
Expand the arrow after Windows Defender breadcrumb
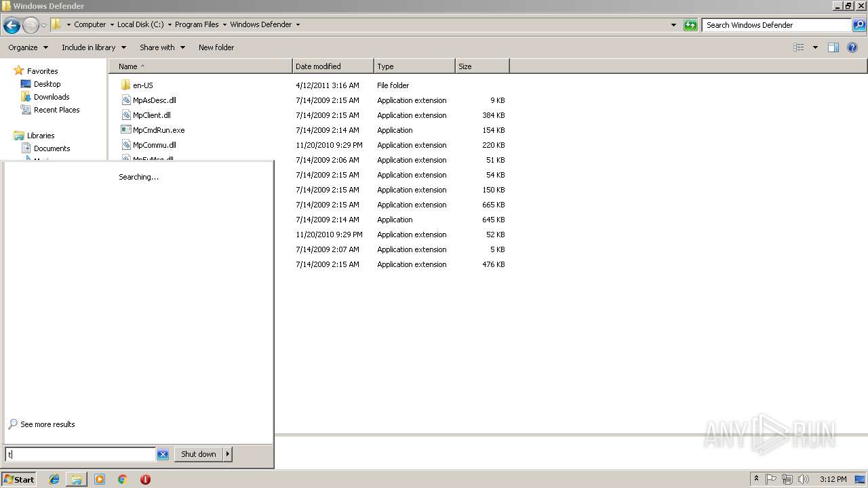(298, 25)
